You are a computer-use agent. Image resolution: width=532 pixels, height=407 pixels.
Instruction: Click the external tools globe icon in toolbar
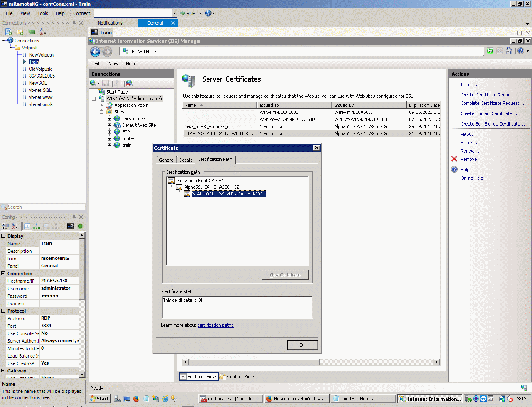click(x=208, y=13)
